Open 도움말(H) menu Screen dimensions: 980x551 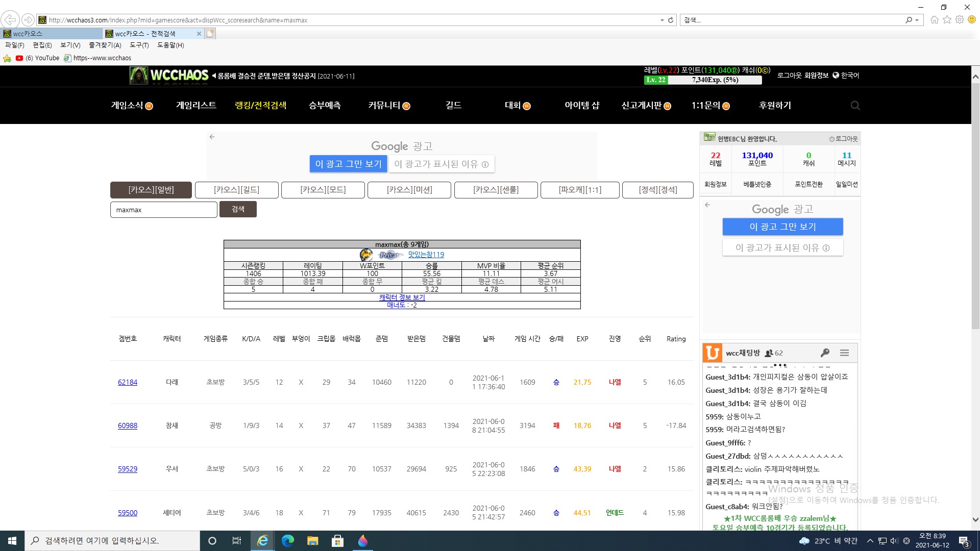[x=170, y=45]
